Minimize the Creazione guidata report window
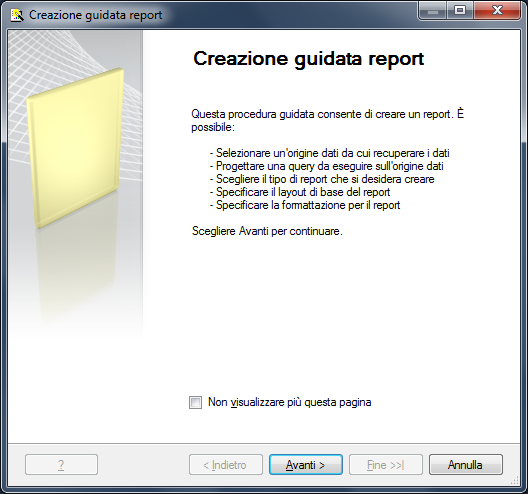The image size is (528, 494). pyautogui.click(x=432, y=11)
